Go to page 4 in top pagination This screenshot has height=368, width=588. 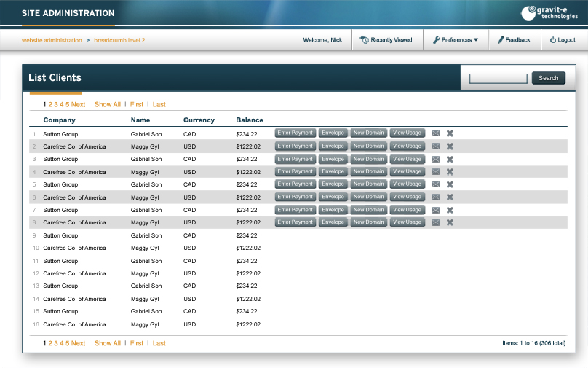pyautogui.click(x=62, y=104)
